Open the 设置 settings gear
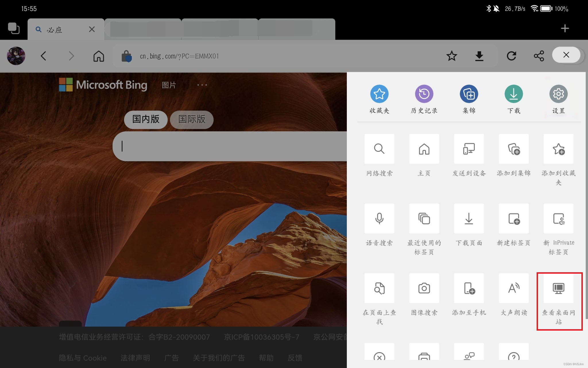 (558, 94)
